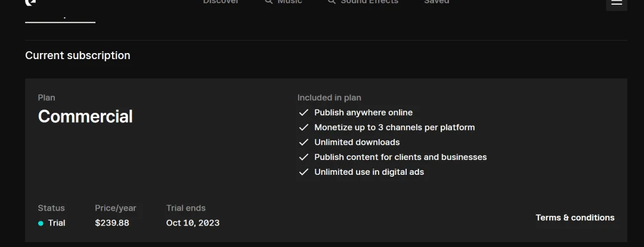Click the Included in plan label
The width and height of the screenshot is (644, 247).
point(329,98)
